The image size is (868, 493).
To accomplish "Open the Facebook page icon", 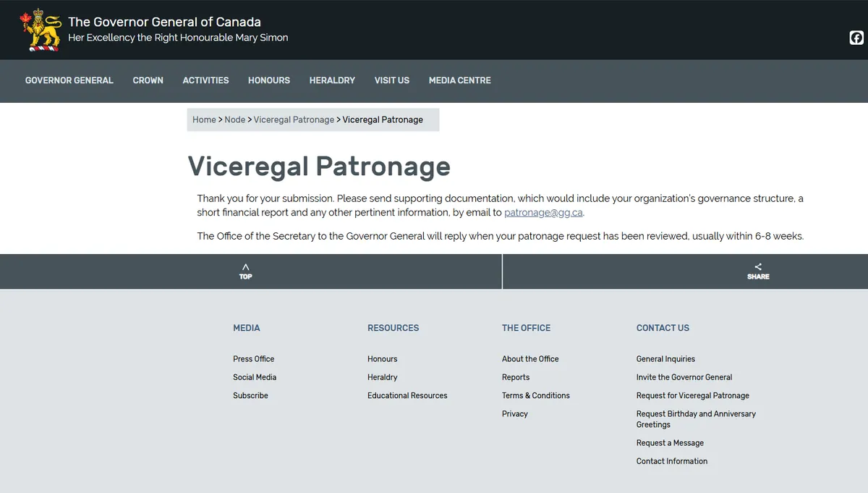I will click(x=856, y=38).
